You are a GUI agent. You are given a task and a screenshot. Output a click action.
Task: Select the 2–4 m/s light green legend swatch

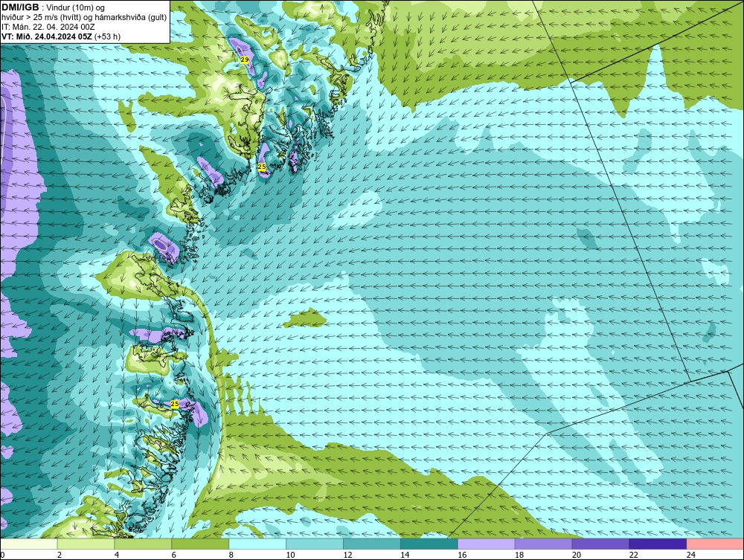tap(86, 544)
